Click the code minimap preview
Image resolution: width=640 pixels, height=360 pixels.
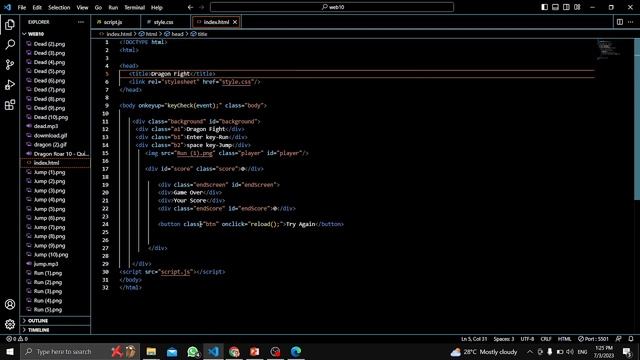coord(608,50)
